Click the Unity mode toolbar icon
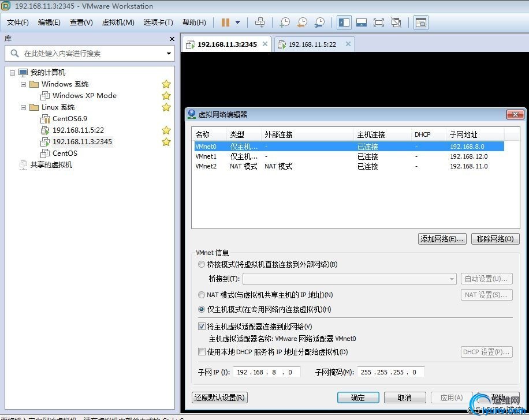Screen dimensions: 529x420 [x=396, y=22]
